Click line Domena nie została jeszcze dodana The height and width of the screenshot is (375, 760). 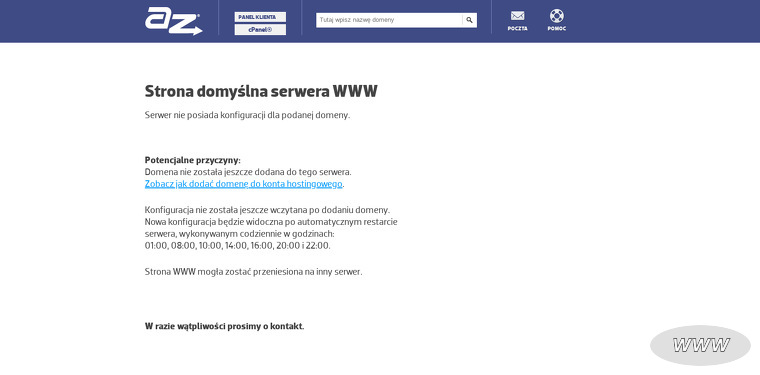tap(248, 172)
